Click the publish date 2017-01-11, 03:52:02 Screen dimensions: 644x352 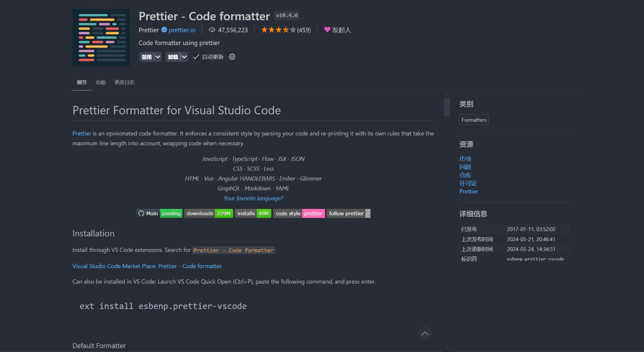531,229
